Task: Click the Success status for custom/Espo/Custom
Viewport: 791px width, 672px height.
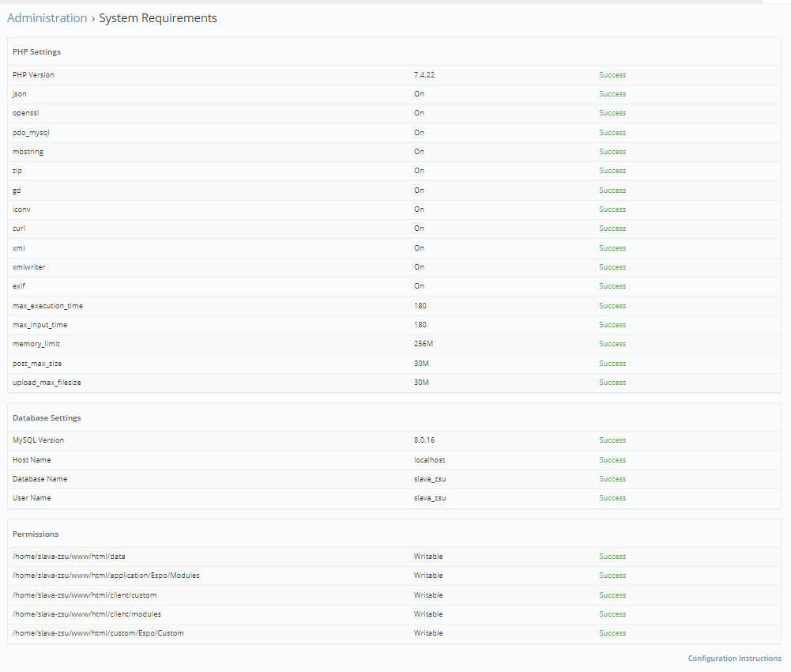Action: coord(612,633)
